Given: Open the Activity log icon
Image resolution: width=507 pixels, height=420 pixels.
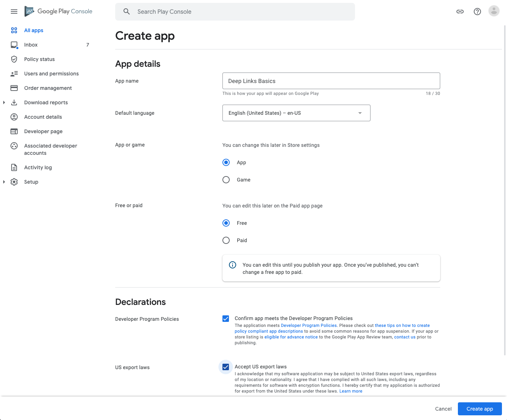Looking at the screenshot, I should 14,167.
